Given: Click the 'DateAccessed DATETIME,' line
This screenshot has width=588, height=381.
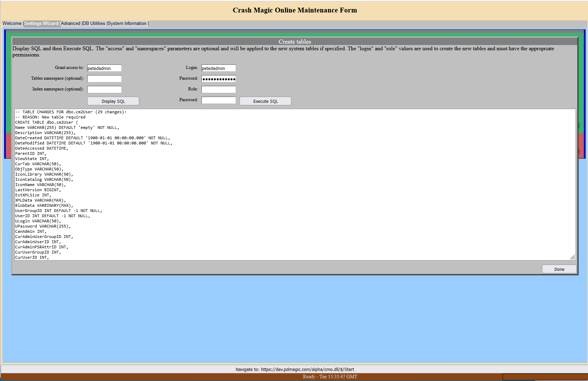Looking at the screenshot, I should click(x=42, y=148).
